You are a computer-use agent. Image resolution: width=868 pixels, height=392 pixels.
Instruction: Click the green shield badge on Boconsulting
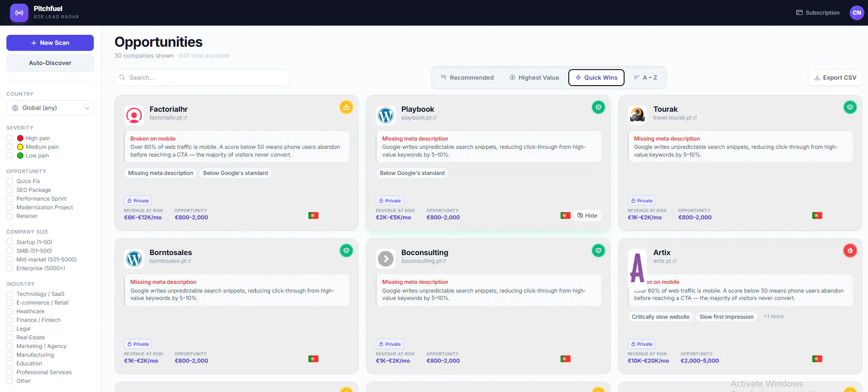(598, 250)
